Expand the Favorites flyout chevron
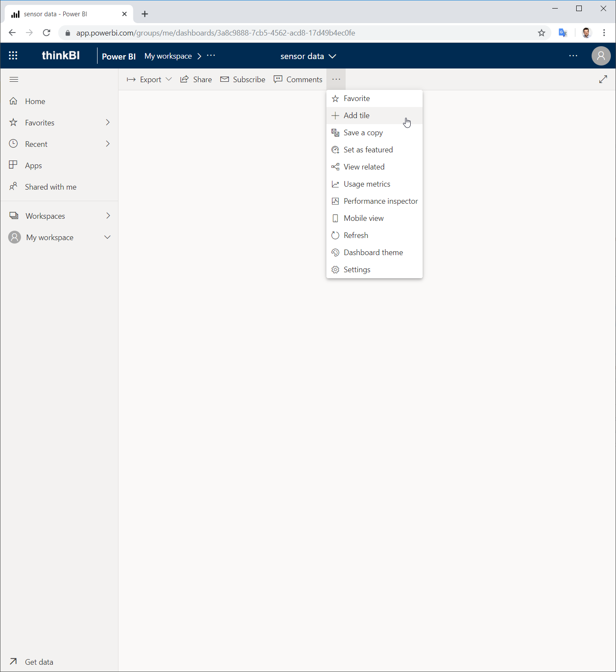 [108, 122]
